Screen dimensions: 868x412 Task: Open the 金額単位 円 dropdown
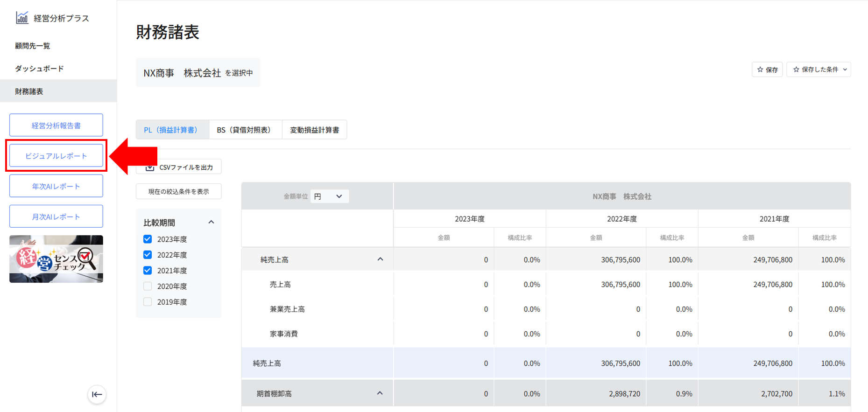[329, 196]
